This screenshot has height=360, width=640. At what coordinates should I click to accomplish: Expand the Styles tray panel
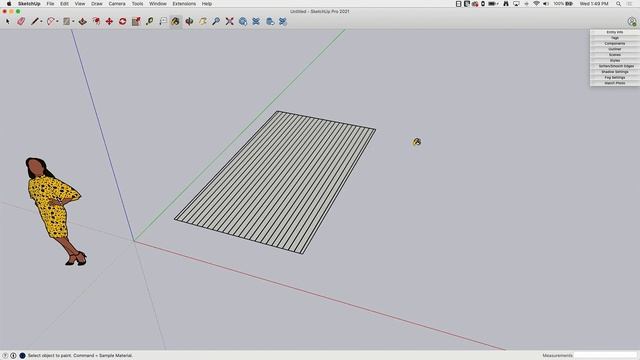615,60
